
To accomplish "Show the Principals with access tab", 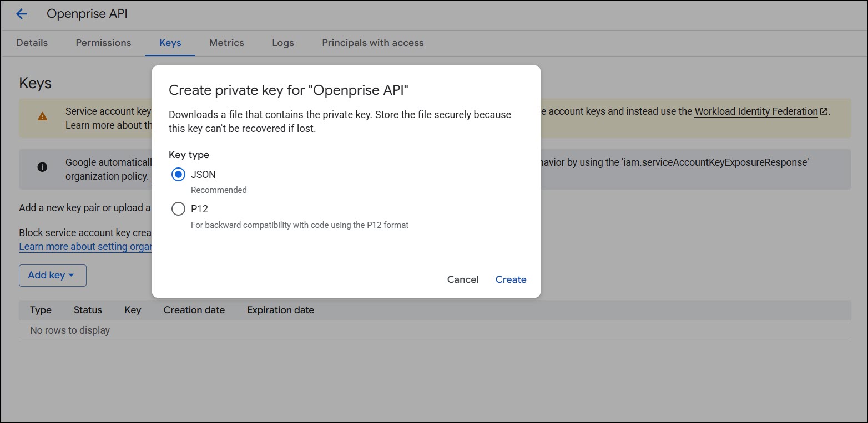I will [373, 43].
